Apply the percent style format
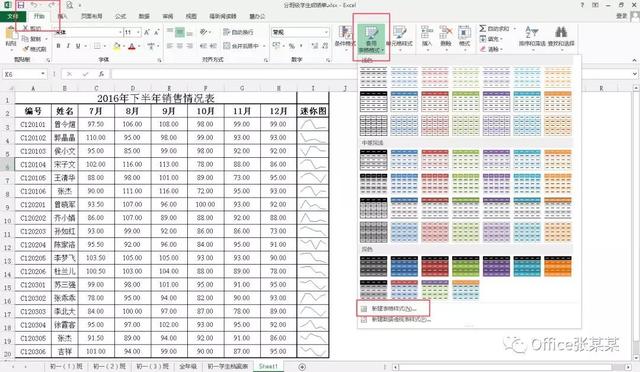 point(292,46)
